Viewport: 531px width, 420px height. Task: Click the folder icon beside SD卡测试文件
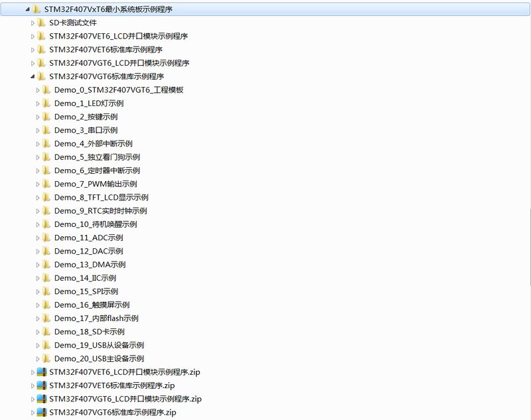pos(41,23)
